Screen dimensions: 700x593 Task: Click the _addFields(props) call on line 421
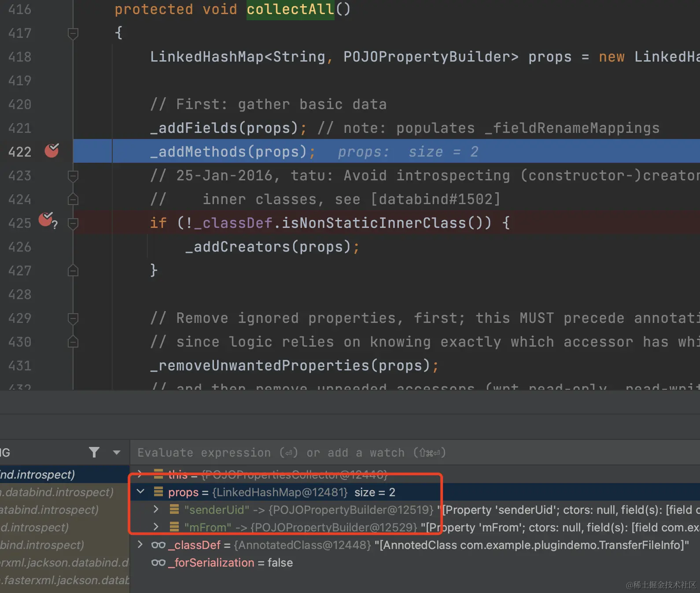tap(225, 128)
